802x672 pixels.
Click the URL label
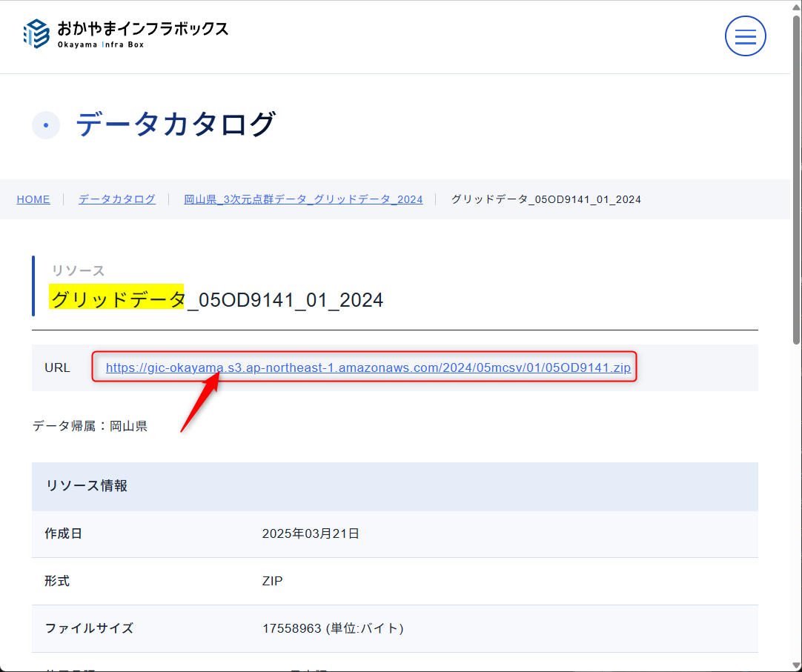coord(57,367)
